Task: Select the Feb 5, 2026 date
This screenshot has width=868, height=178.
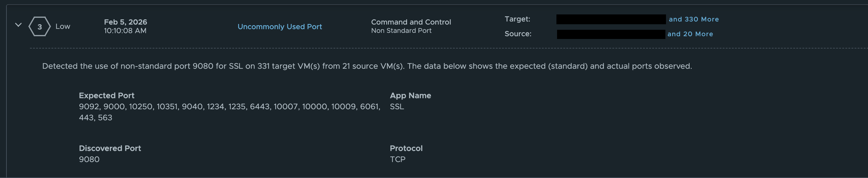Action: point(125,22)
